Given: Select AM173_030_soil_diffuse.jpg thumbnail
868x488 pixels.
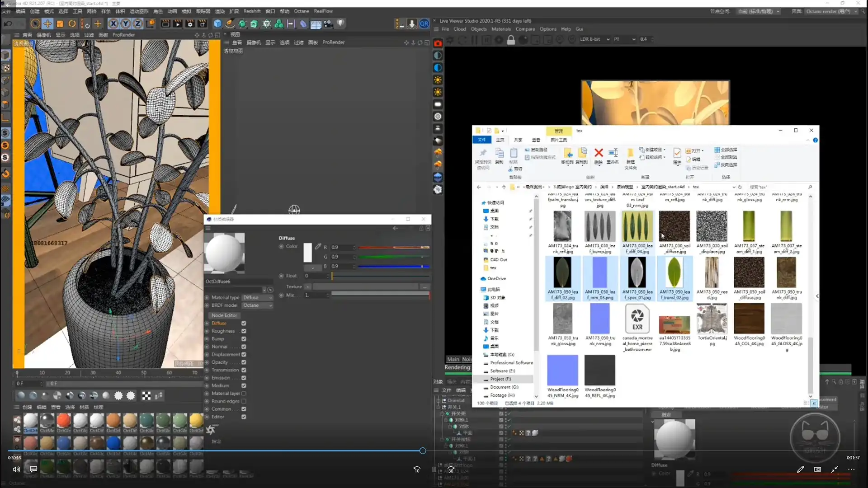Looking at the screenshot, I should 674,226.
